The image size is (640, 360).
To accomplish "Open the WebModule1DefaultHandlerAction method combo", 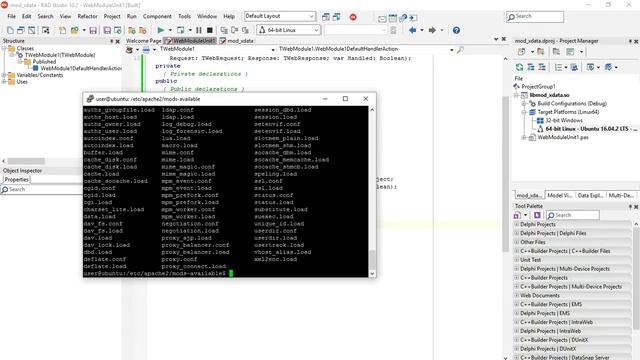I will click(451, 50).
